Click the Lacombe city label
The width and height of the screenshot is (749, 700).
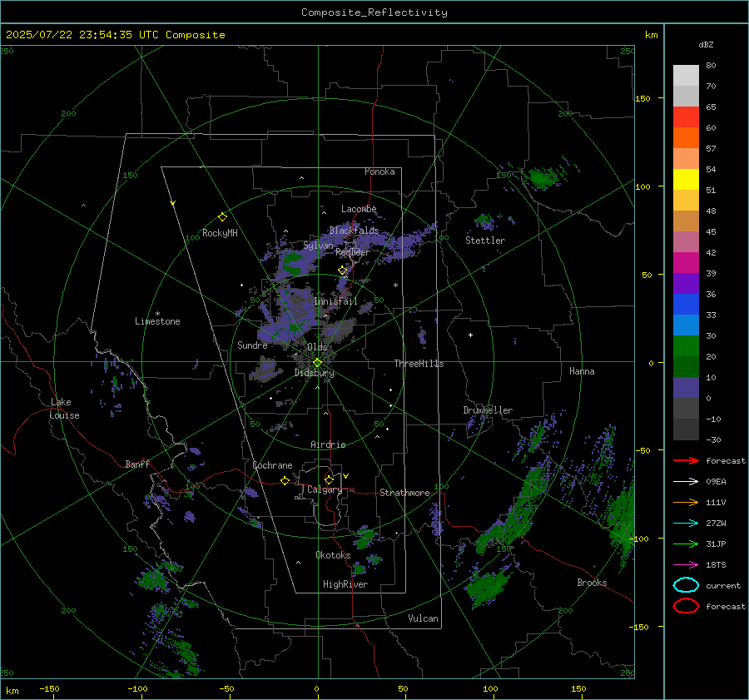click(359, 209)
